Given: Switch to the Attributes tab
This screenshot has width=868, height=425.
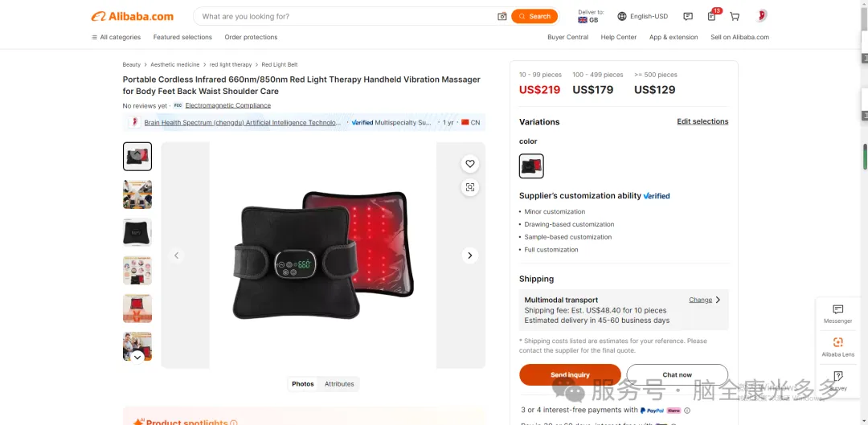Looking at the screenshot, I should coord(339,384).
